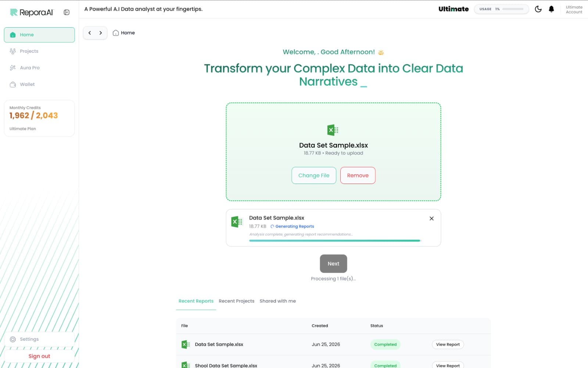Click the Projects icon in the sidebar
This screenshot has width=588, height=368.
click(13, 51)
